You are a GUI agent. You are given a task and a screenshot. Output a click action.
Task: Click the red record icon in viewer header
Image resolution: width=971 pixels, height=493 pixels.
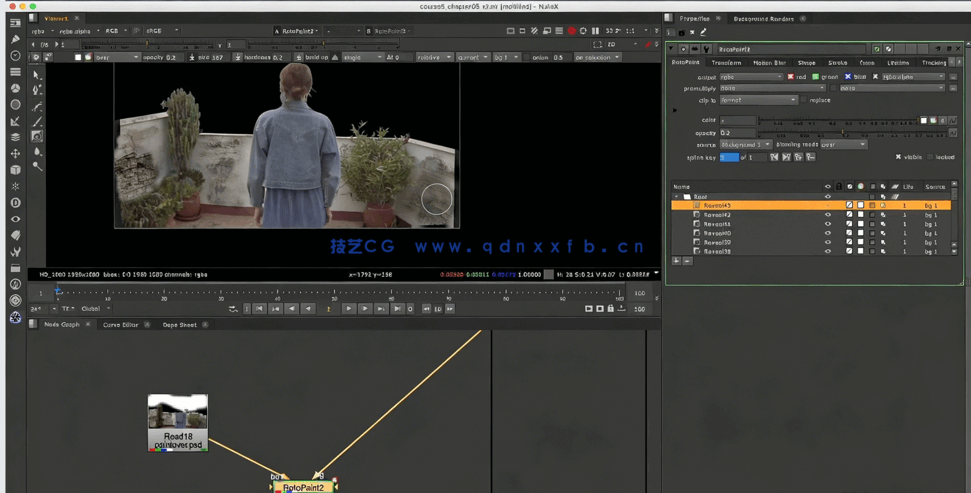571,31
